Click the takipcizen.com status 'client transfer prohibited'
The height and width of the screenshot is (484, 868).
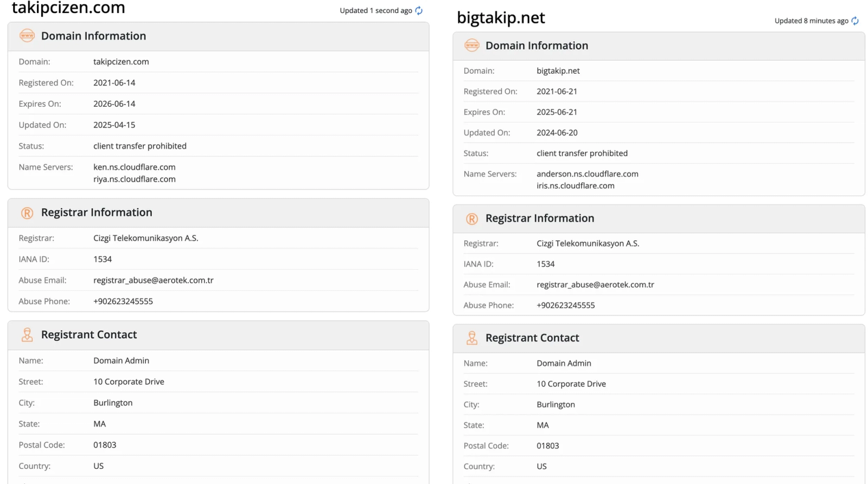click(x=139, y=146)
